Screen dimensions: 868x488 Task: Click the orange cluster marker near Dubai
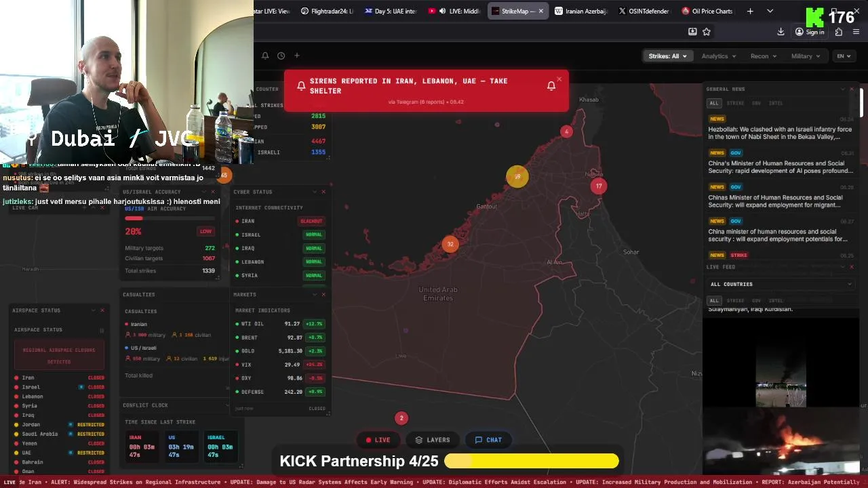point(517,176)
